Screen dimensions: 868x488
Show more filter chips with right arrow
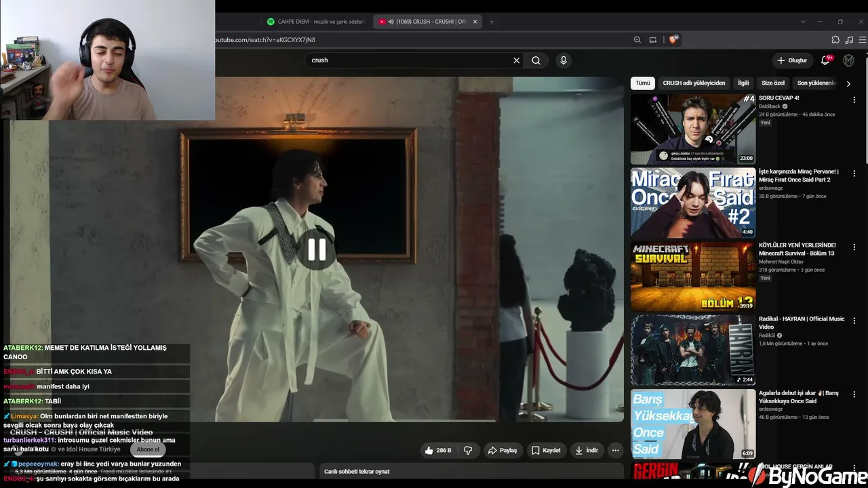point(848,83)
